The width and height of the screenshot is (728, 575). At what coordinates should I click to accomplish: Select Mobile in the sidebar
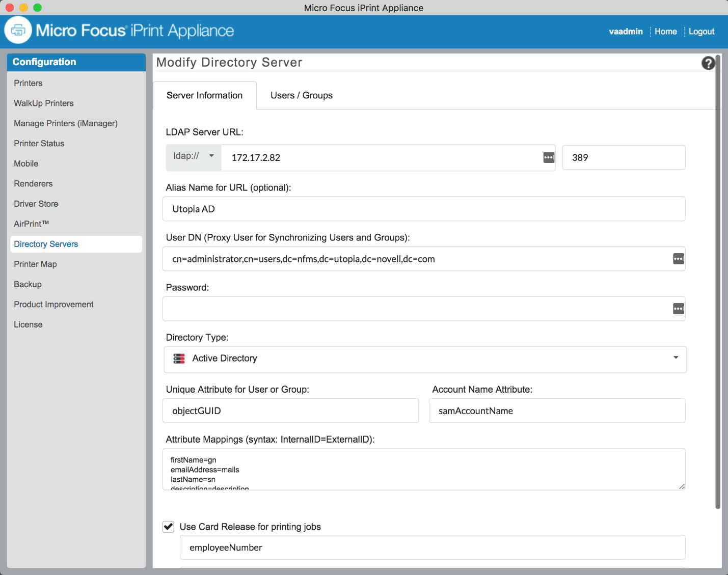pos(26,163)
